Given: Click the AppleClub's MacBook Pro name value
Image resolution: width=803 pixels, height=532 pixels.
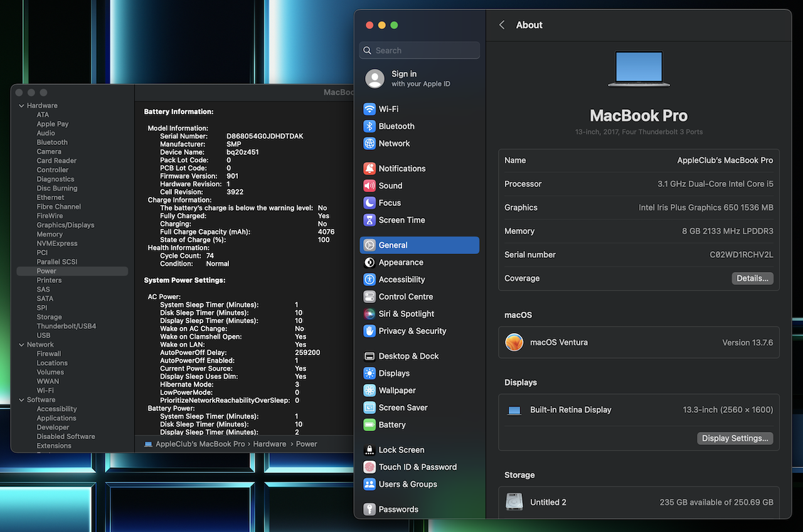Looking at the screenshot, I should 725,161.
